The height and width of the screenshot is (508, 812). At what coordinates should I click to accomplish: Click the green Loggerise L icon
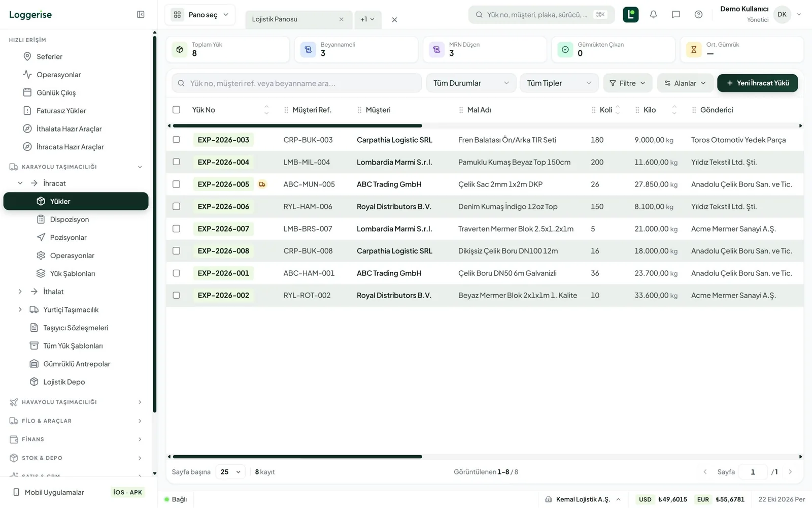[630, 15]
